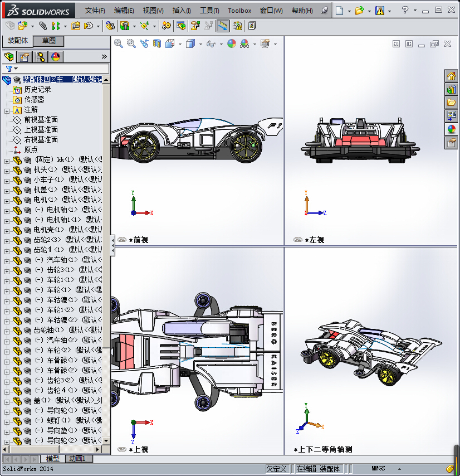
Task: Open the Section View tool
Action: coord(157,43)
